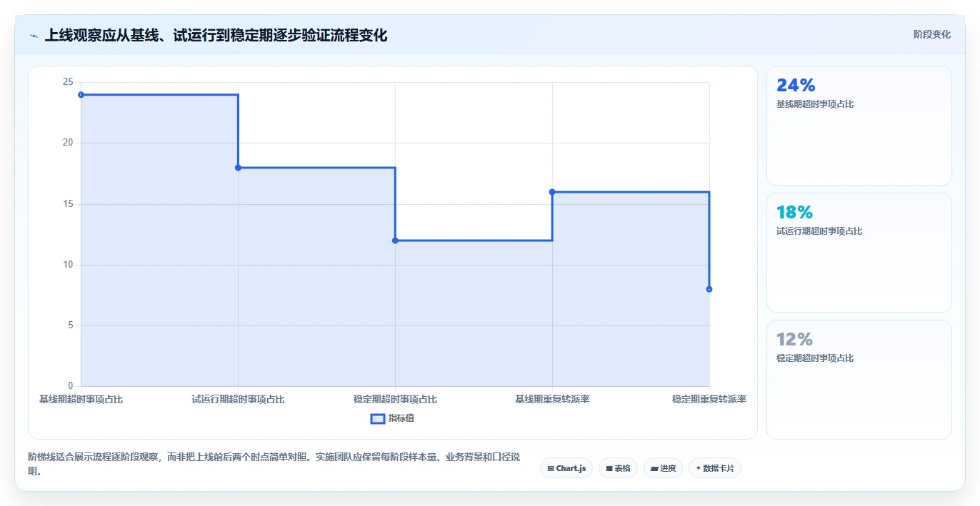Open the 24% 基线期超时事项占比 card
Screen dimensions: 980x506
point(859,126)
